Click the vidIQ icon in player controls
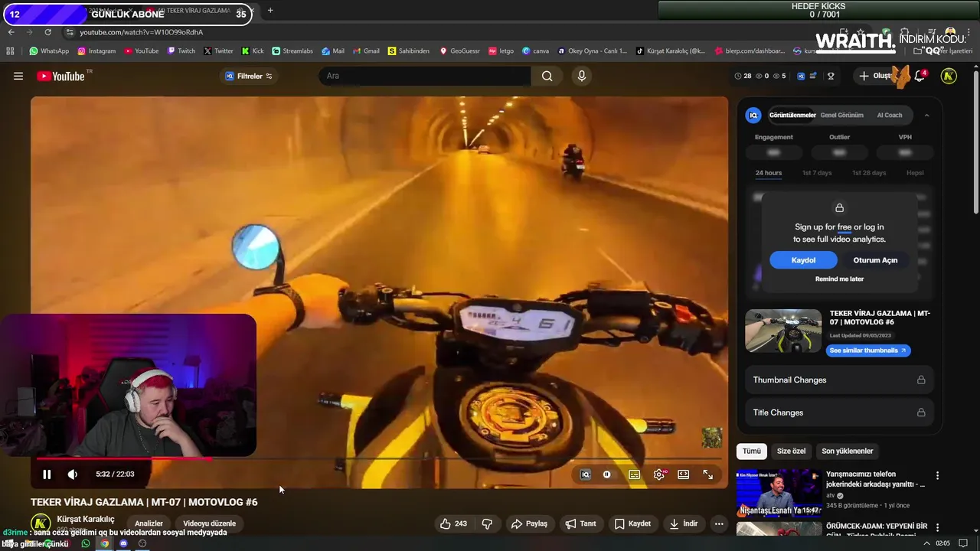 (x=586, y=474)
